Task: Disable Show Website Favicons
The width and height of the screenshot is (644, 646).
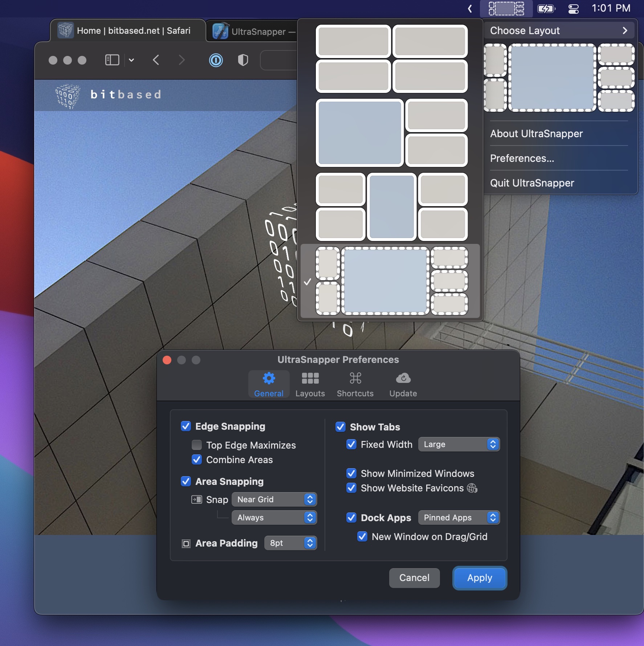Action: tap(351, 488)
